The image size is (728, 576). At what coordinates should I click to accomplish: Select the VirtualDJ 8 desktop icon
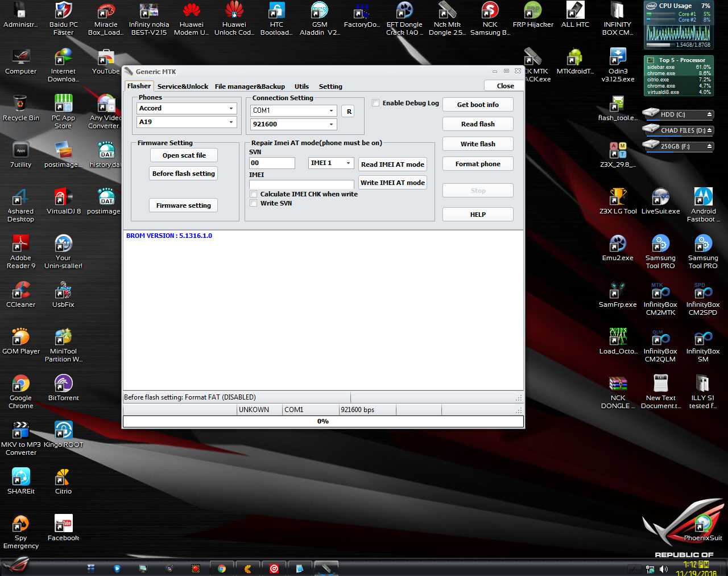click(64, 202)
